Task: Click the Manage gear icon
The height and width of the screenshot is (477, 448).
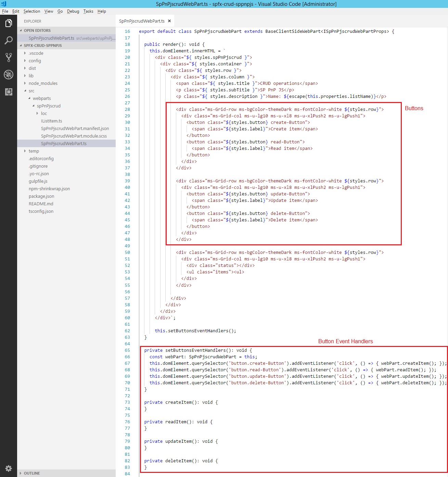Action: [x=9, y=468]
